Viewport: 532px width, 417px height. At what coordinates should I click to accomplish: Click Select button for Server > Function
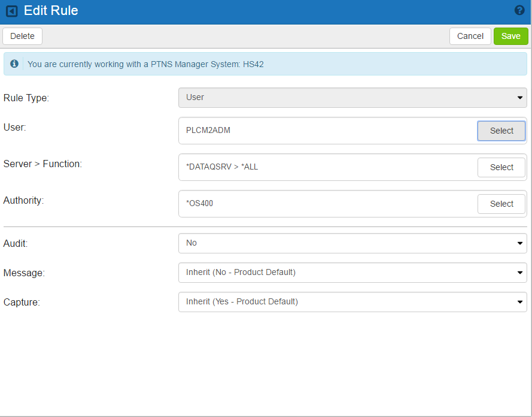(501, 167)
